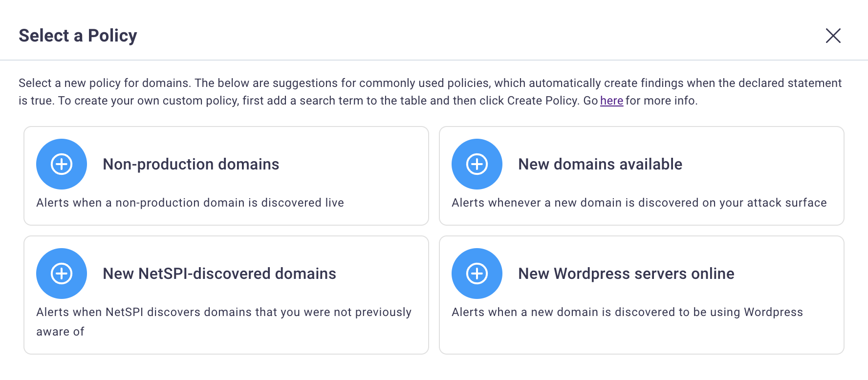This screenshot has height=380, width=868.
Task: Close the Select a Policy dialog
Action: point(833,36)
